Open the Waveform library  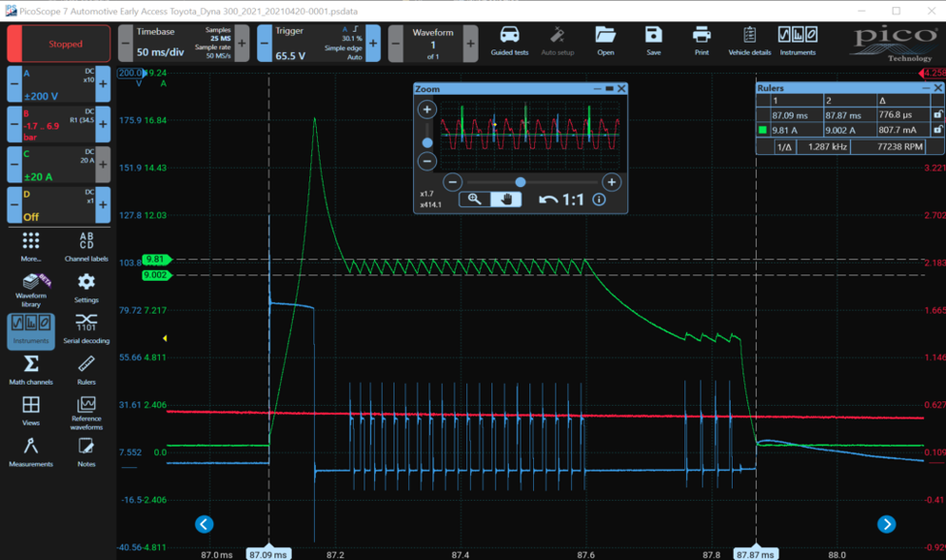coord(31,291)
